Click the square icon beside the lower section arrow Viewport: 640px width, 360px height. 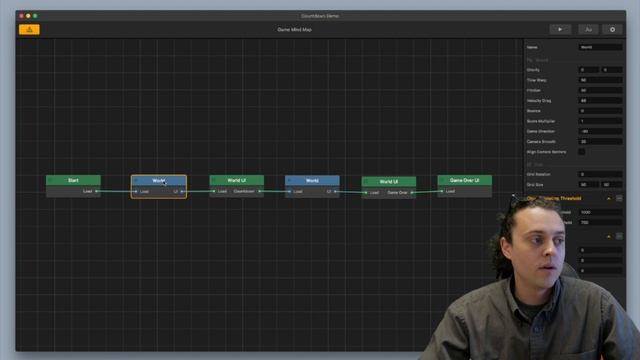click(x=619, y=236)
